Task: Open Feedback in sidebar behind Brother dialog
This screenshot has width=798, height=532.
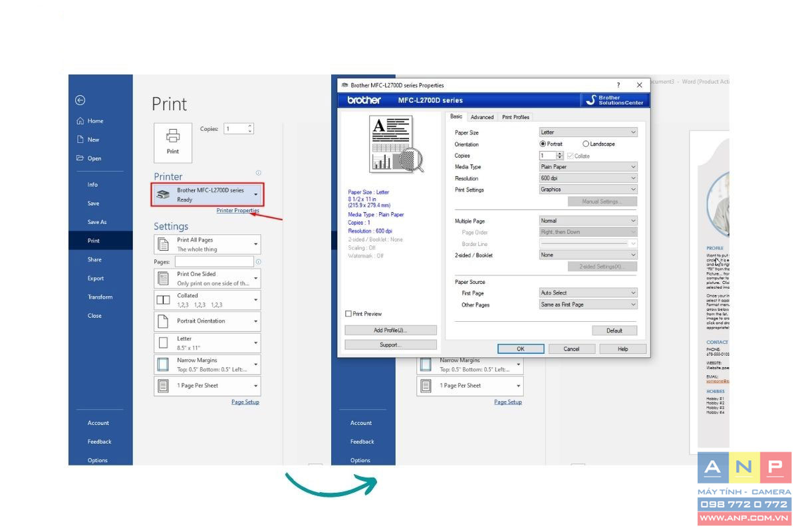Action: click(x=362, y=442)
